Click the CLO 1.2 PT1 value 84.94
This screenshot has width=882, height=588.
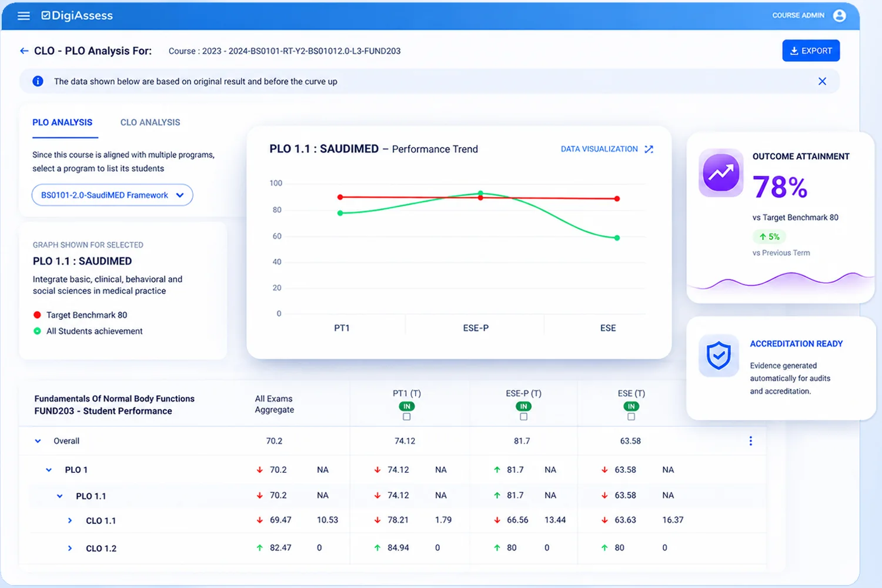[398, 547]
